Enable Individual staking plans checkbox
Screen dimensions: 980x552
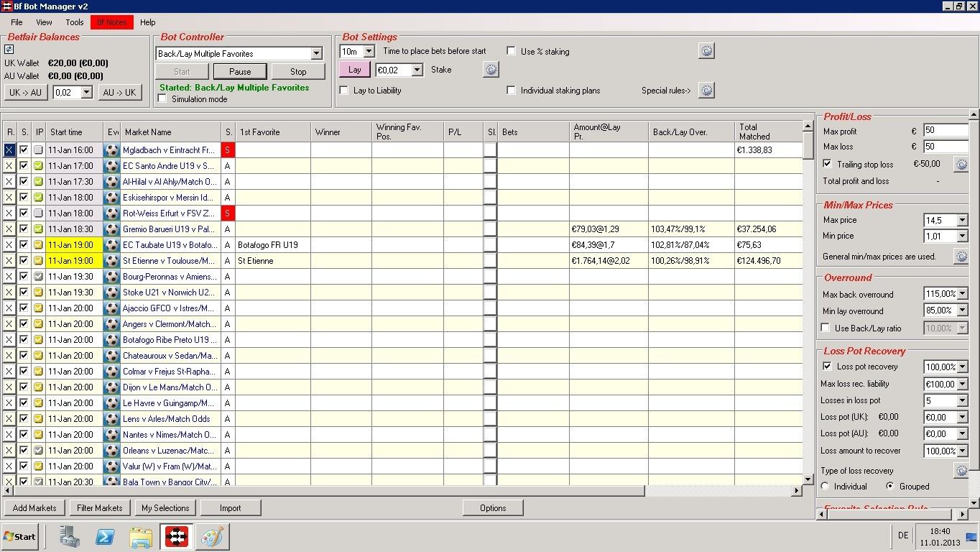tap(512, 91)
